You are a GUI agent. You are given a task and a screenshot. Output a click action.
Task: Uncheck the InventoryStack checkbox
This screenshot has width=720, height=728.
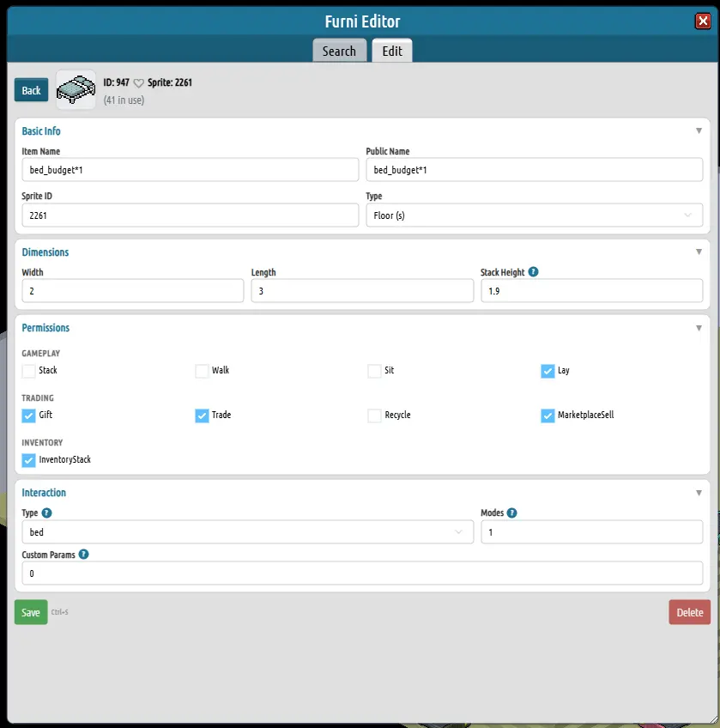tap(29, 460)
